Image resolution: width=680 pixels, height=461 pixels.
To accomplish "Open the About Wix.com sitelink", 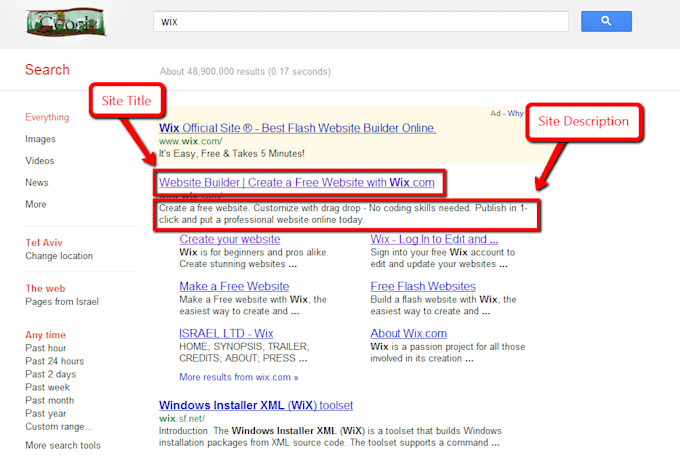I will (409, 333).
